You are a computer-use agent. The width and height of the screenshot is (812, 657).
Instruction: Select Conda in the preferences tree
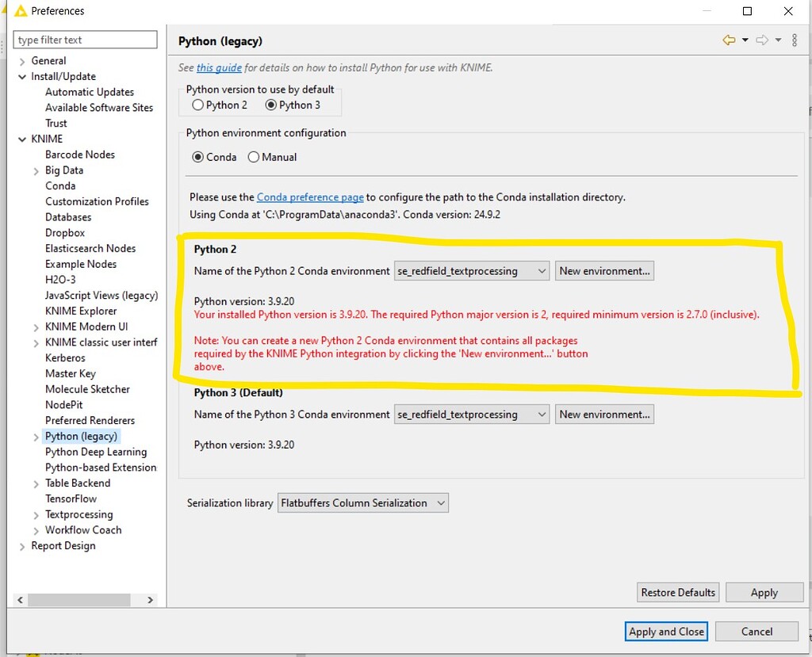[x=60, y=185]
